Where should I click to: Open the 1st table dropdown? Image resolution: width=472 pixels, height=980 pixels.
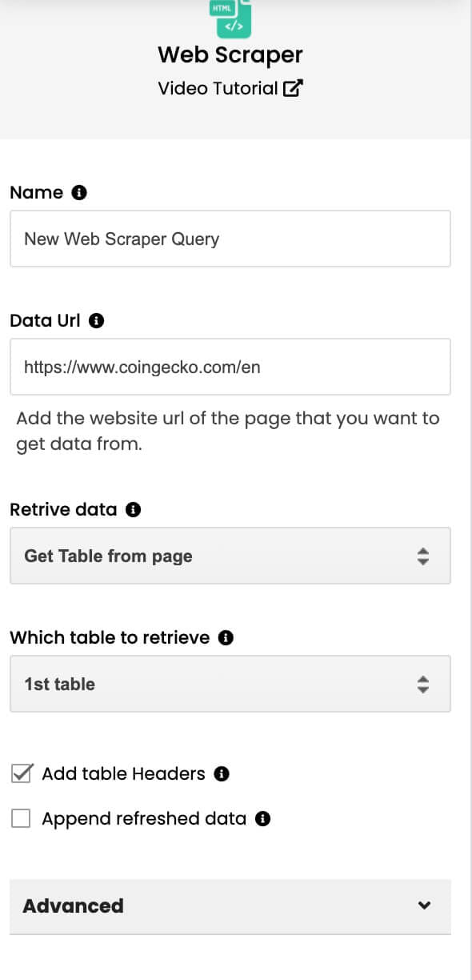(x=230, y=684)
